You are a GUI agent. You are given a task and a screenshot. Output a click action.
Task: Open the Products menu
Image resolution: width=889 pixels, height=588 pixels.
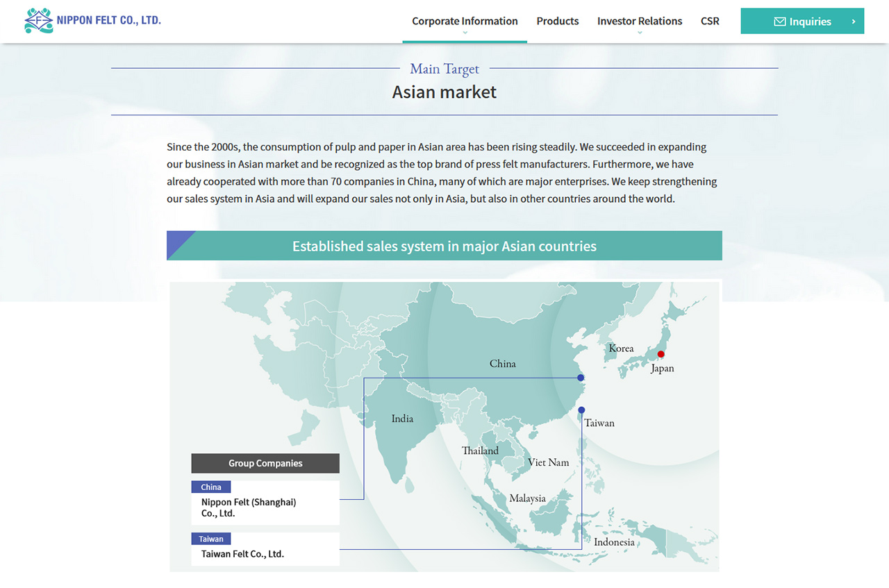pyautogui.click(x=558, y=22)
